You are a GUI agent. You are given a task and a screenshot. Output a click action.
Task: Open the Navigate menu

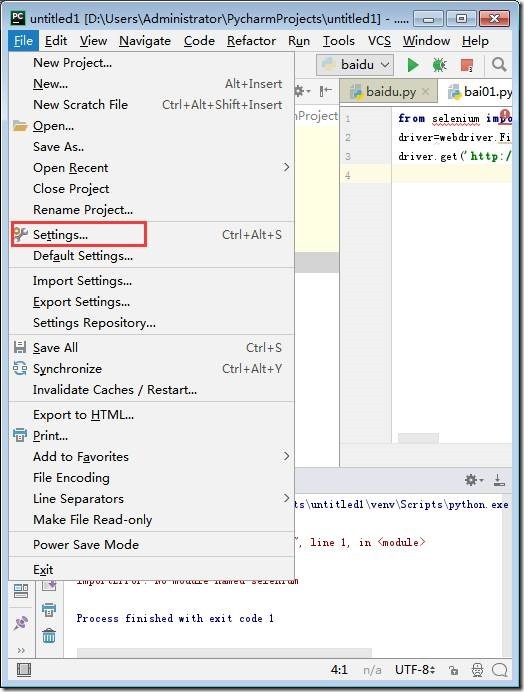pyautogui.click(x=145, y=41)
